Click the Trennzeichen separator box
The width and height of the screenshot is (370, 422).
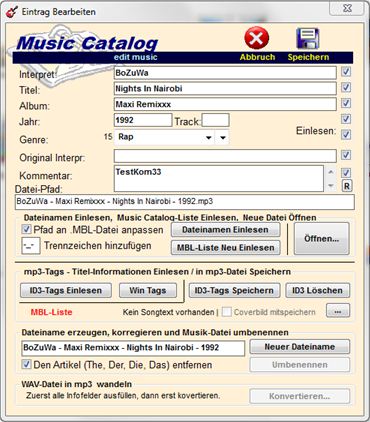coord(31,246)
